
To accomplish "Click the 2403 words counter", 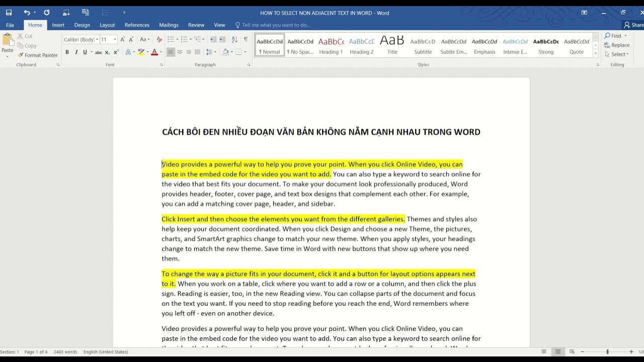I will [65, 352].
